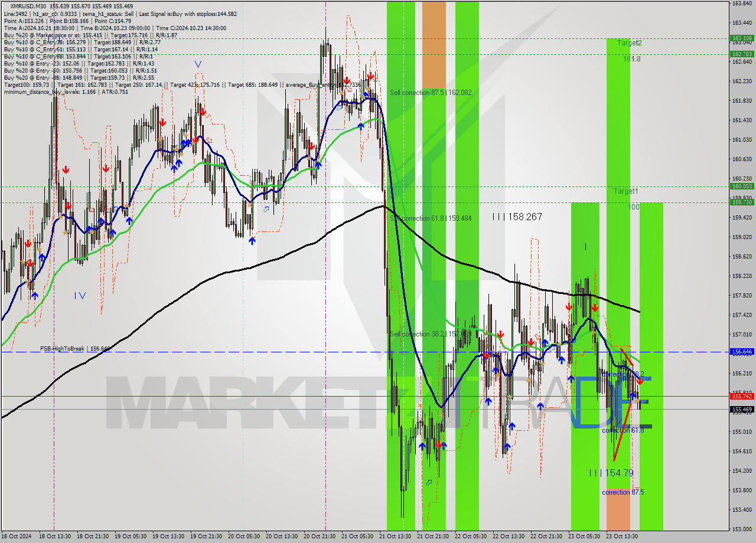Select the Point A:153.226 info line
The image size is (756, 543).
[67, 21]
